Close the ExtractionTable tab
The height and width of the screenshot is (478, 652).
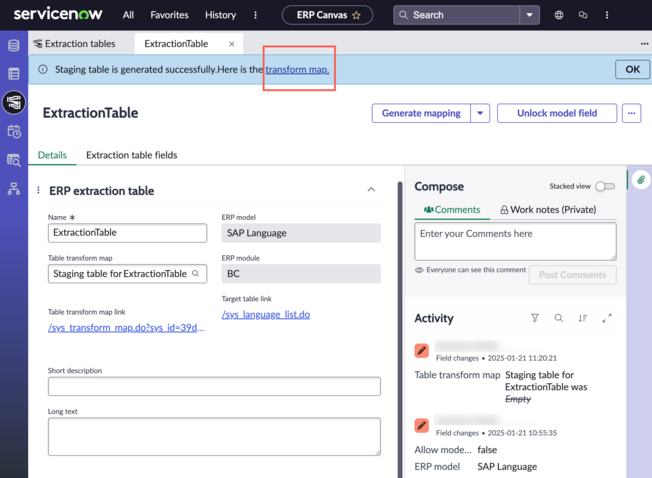(232, 44)
